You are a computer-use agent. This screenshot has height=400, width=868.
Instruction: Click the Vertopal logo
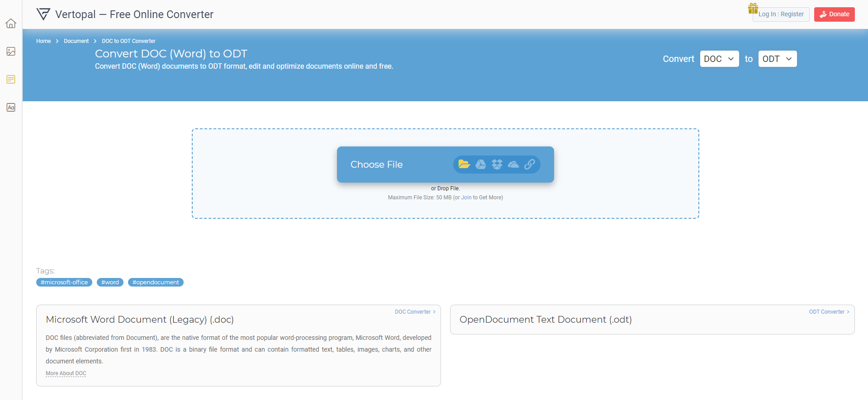coord(43,14)
